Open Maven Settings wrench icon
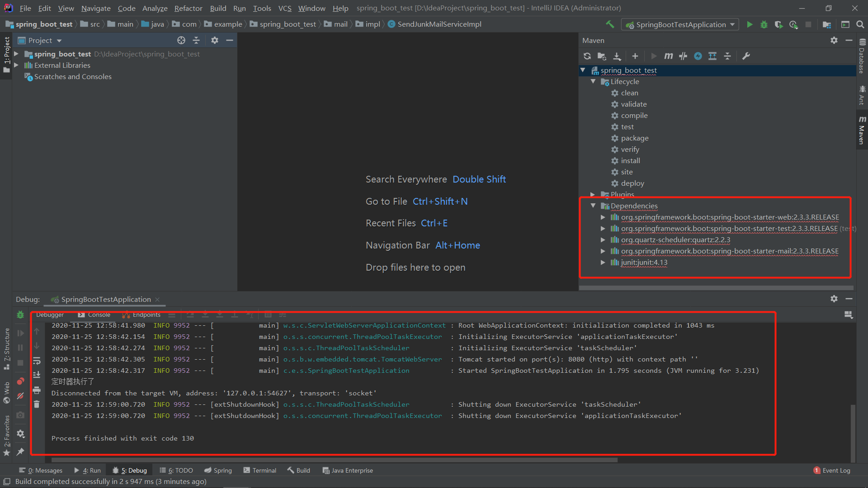 pyautogui.click(x=746, y=56)
